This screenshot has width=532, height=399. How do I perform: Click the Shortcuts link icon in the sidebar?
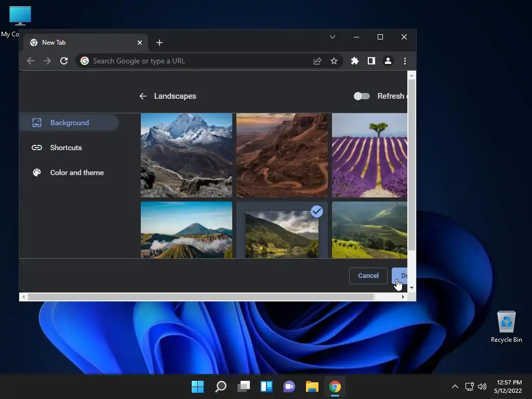(x=37, y=148)
